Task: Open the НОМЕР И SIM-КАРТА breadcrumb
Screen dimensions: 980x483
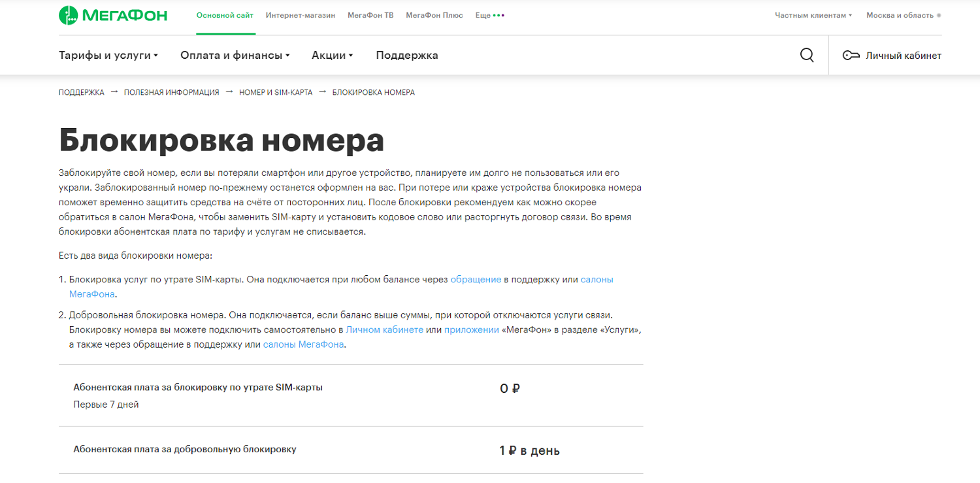Action: 276,92
